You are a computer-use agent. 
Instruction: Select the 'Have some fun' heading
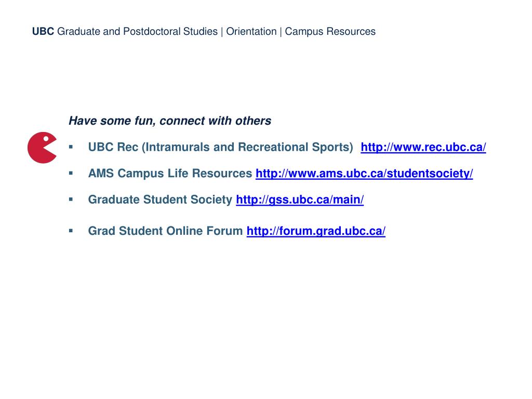click(x=170, y=121)
